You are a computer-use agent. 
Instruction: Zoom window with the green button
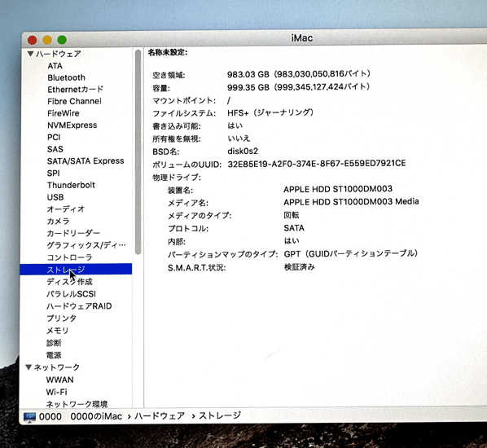(62, 40)
